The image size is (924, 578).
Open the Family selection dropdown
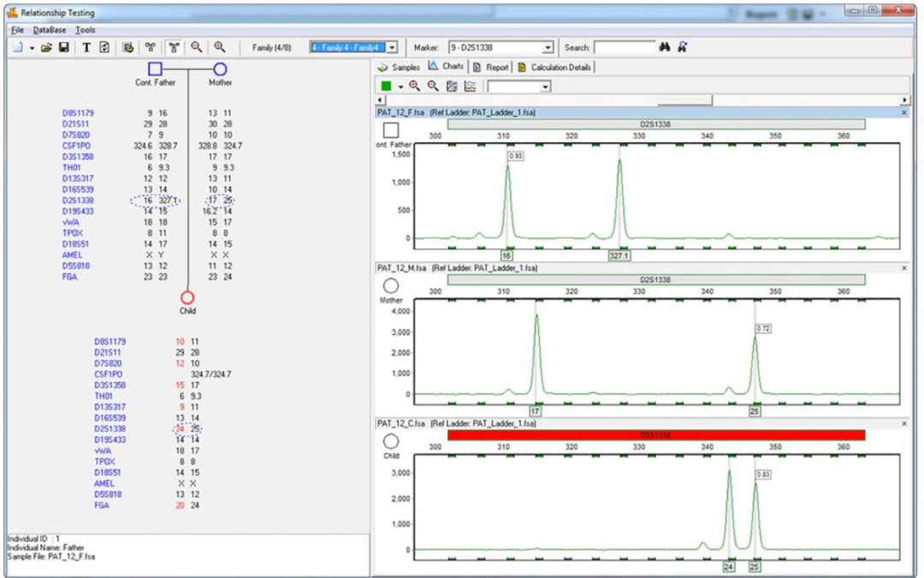pyautogui.click(x=393, y=48)
